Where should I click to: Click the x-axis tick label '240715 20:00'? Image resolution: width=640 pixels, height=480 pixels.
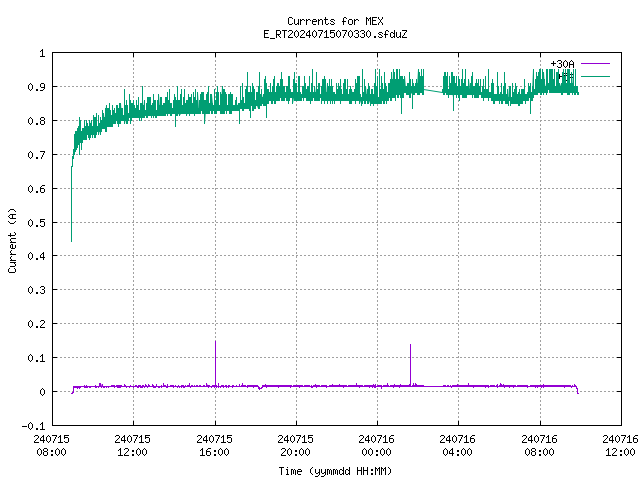pos(296,445)
